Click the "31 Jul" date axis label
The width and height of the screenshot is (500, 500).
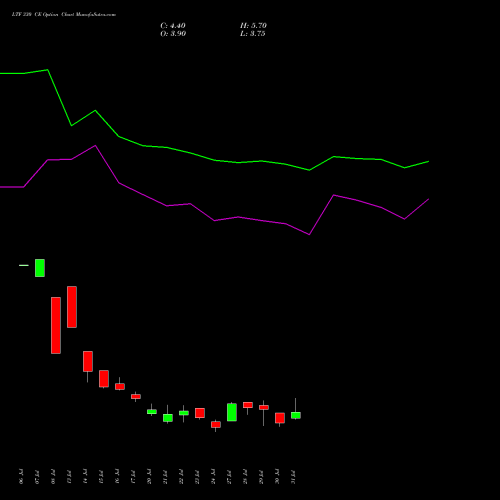point(293,477)
